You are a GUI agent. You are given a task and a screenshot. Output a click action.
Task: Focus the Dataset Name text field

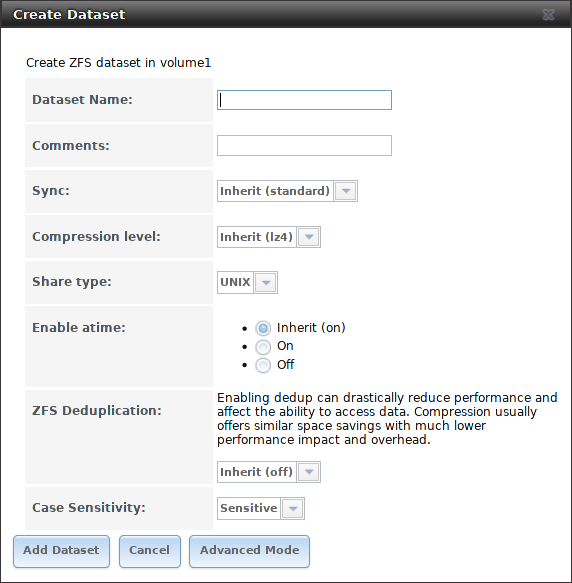coord(304,100)
